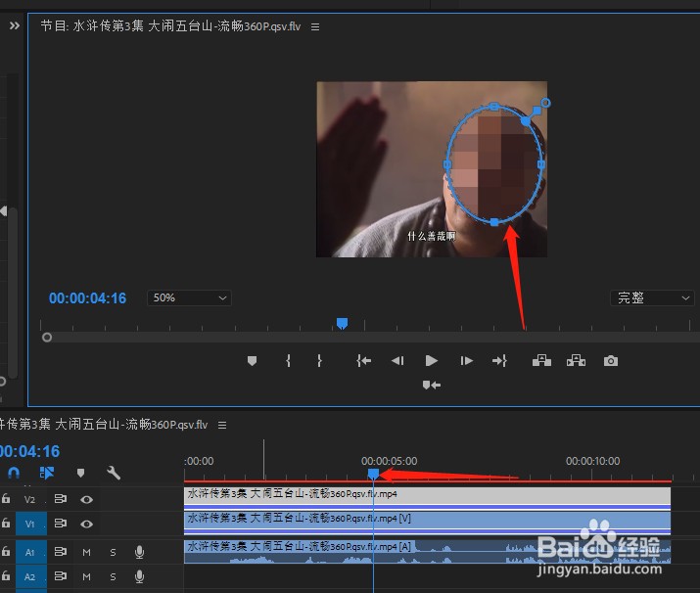This screenshot has width=700, height=593.
Task: Step back one frame
Action: pyautogui.click(x=397, y=360)
